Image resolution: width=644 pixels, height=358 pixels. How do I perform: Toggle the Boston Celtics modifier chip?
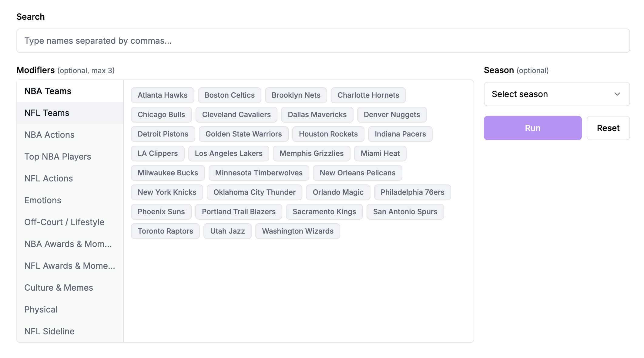[230, 95]
